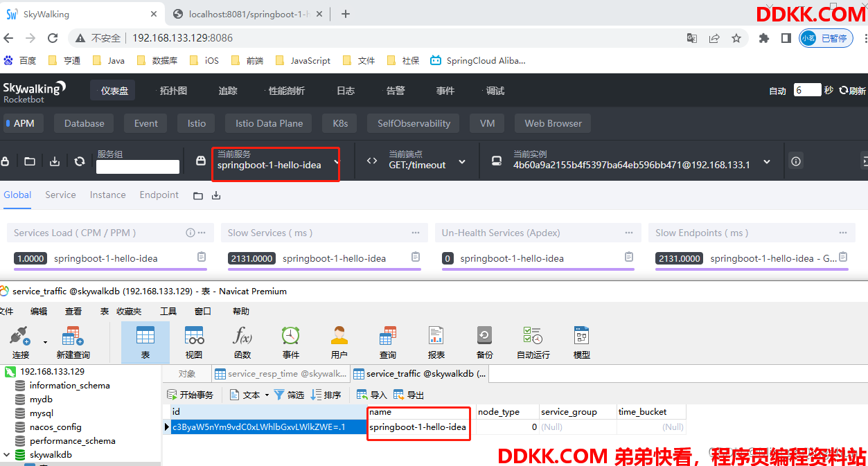The image size is (868, 466).
Task: Collapse the skywalkdb tree node
Action: pyautogui.click(x=8, y=455)
